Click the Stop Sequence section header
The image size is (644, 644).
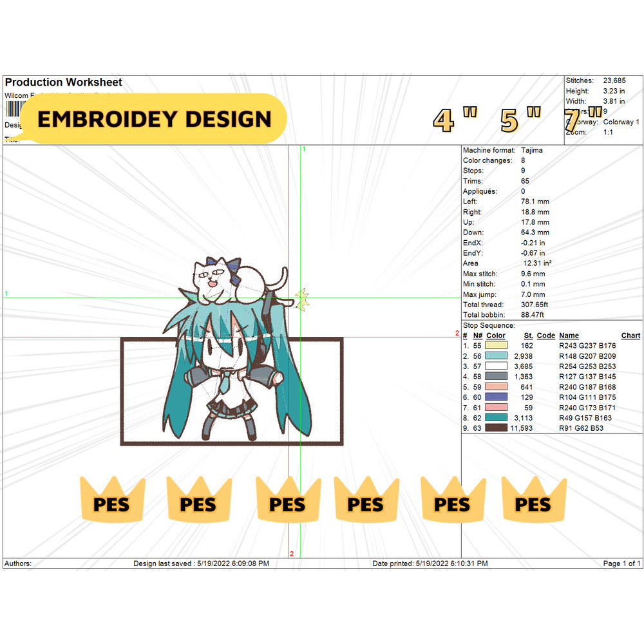point(484,325)
